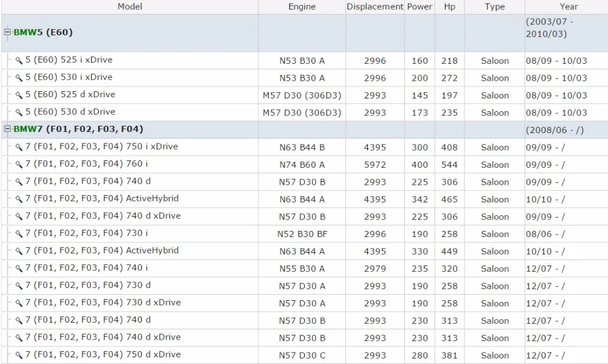608x364 pixels.
Task: Open the model name 7 (F01, F02, F03, F04) 760 i
Action: pos(86,164)
